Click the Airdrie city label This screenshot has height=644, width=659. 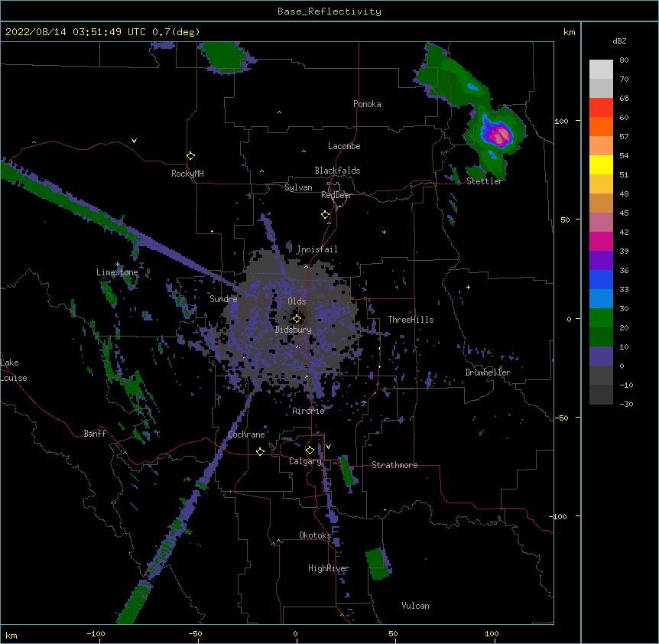click(x=309, y=411)
